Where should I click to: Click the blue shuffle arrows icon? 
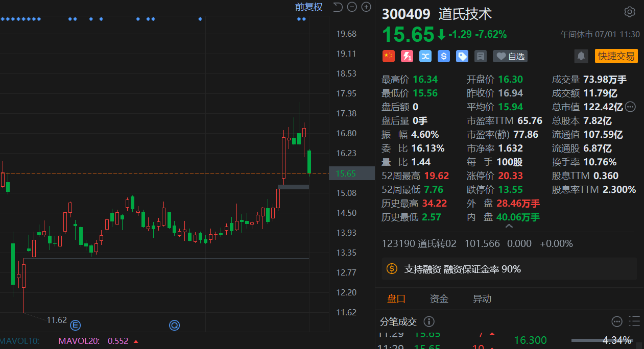point(425,56)
